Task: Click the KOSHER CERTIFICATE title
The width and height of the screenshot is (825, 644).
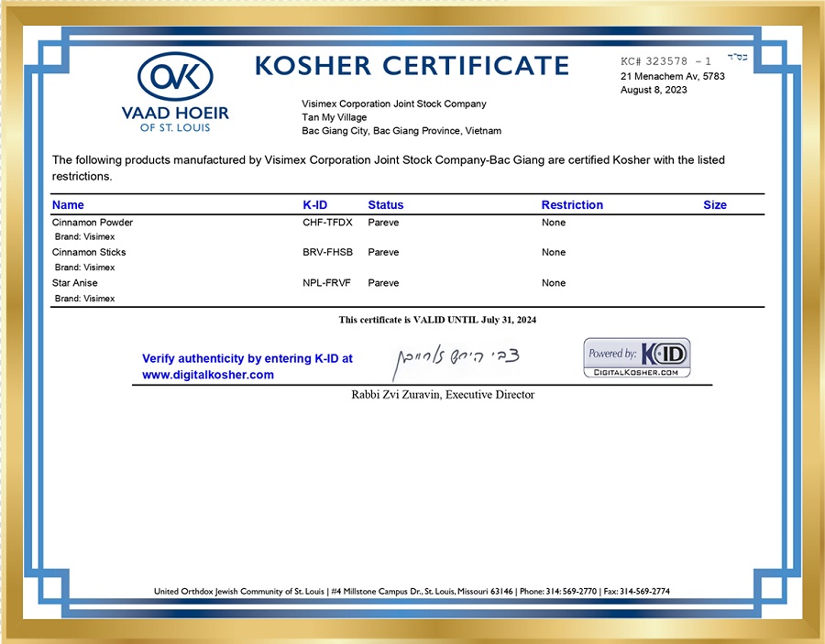Action: [x=412, y=66]
